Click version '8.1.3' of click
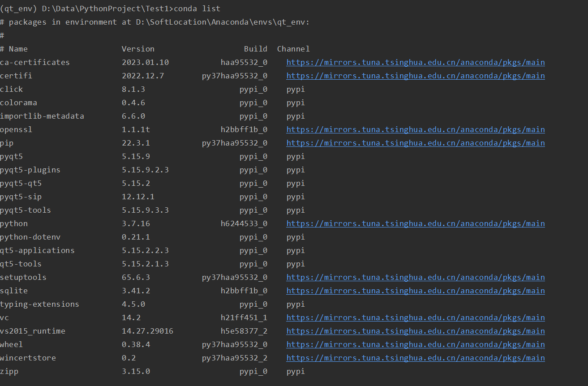The width and height of the screenshot is (588, 386). point(133,89)
